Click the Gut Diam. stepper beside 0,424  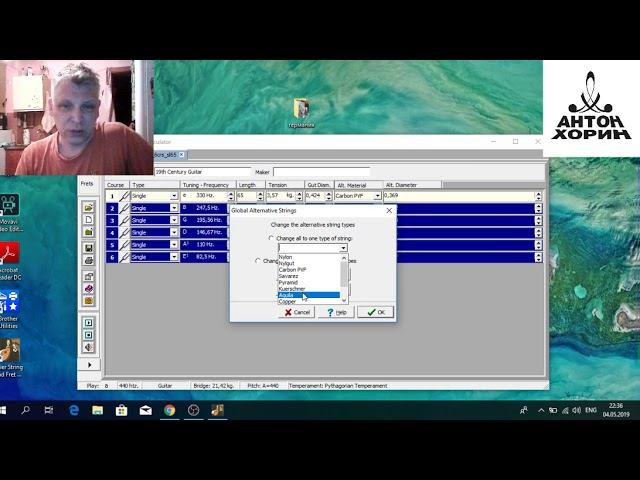tap(329, 196)
